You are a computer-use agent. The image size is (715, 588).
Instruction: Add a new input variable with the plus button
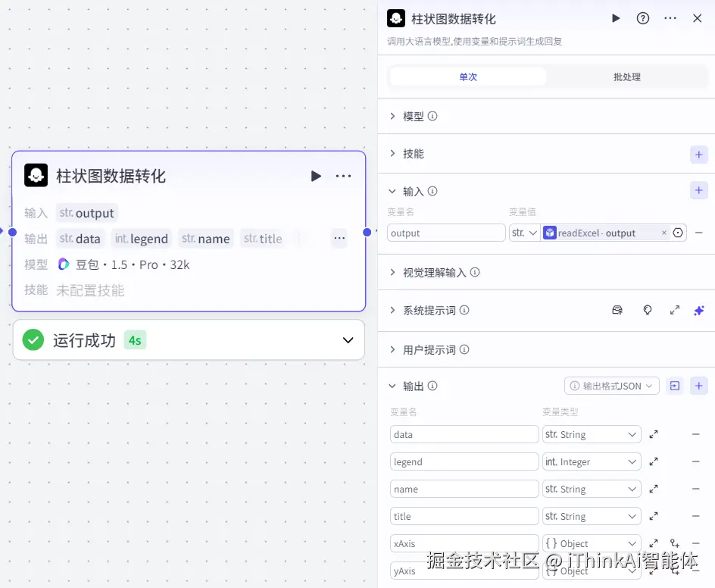pos(698,190)
